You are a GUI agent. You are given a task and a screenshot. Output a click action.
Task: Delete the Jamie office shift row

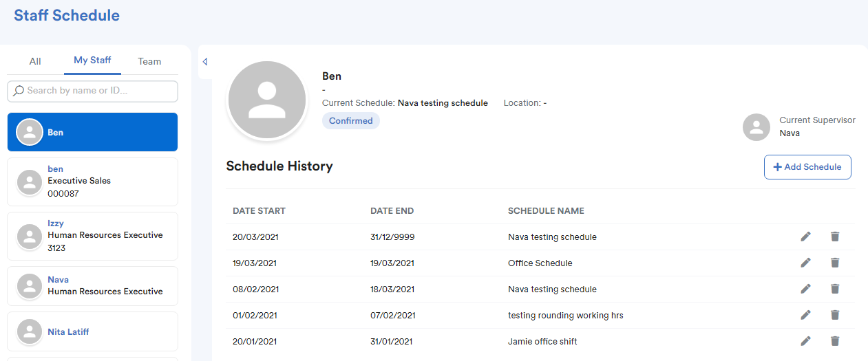(x=835, y=341)
